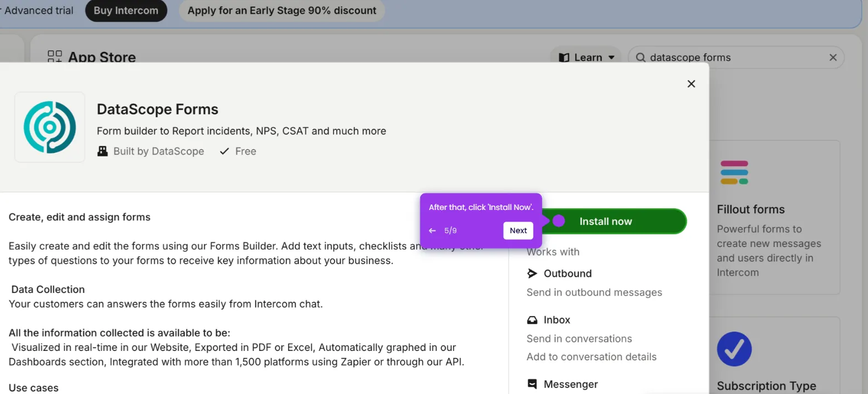Click the purple tour hotspot dot
The width and height of the screenshot is (868, 394).
point(559,221)
